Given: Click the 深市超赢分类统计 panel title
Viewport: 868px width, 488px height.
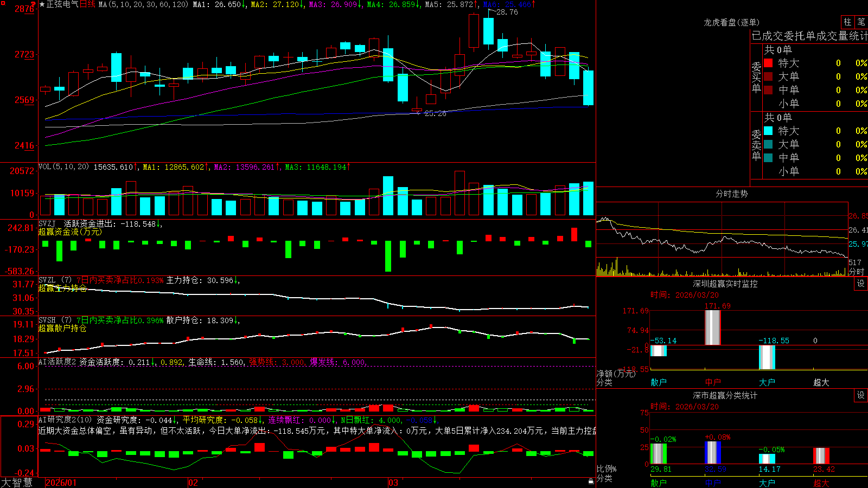Looking at the screenshot, I should pyautogui.click(x=725, y=395).
